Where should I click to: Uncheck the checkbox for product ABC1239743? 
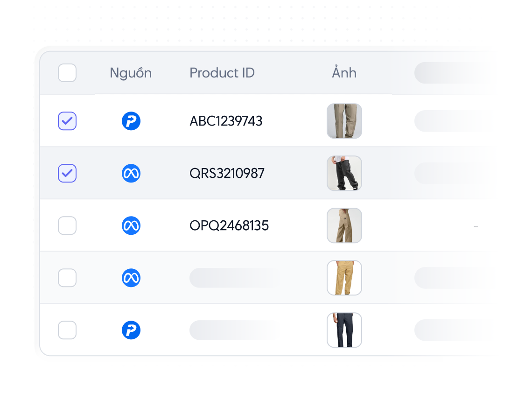coord(67,121)
